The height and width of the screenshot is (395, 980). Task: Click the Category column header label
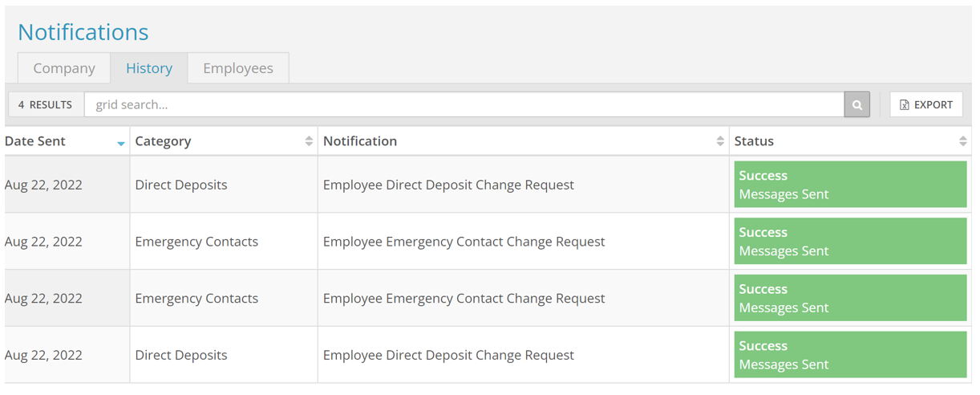pos(163,141)
